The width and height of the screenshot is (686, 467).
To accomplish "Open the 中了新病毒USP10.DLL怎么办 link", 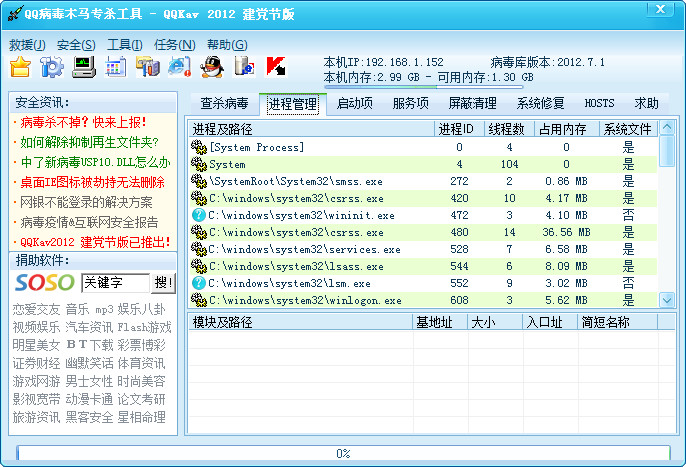I will (95, 162).
